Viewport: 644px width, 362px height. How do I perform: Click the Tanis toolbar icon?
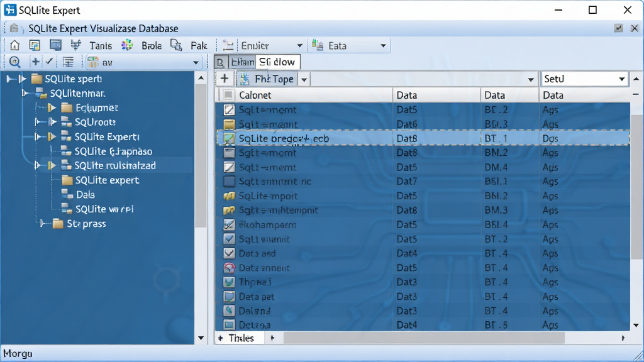[75, 45]
